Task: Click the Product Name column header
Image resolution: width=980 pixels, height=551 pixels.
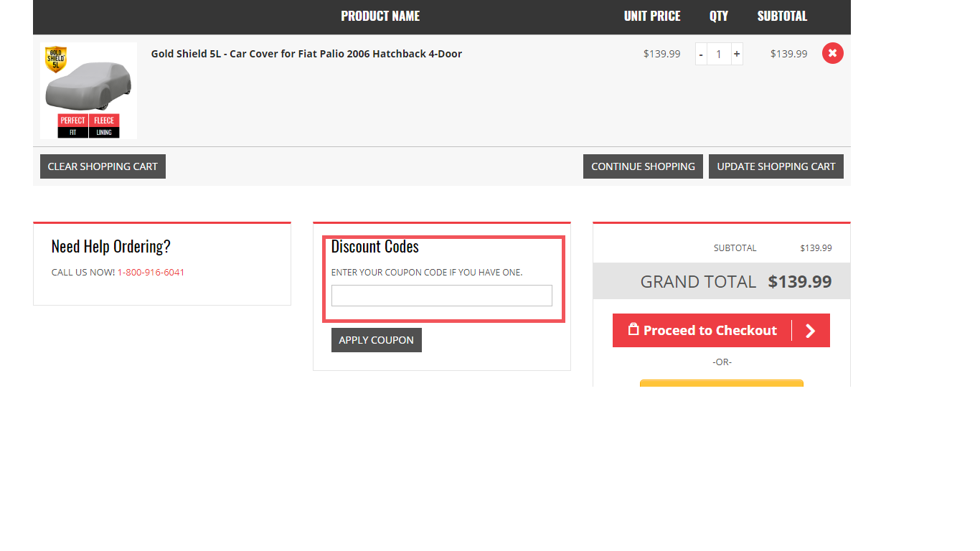Action: [380, 16]
